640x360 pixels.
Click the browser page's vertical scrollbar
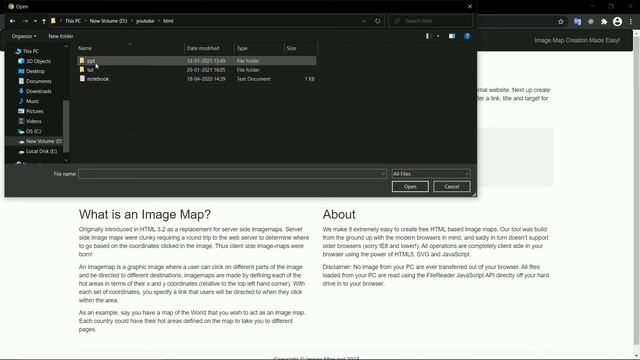[x=637, y=192]
